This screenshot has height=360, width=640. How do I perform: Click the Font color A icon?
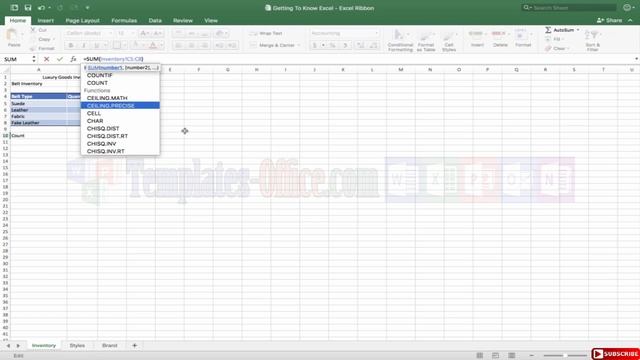pos(153,45)
